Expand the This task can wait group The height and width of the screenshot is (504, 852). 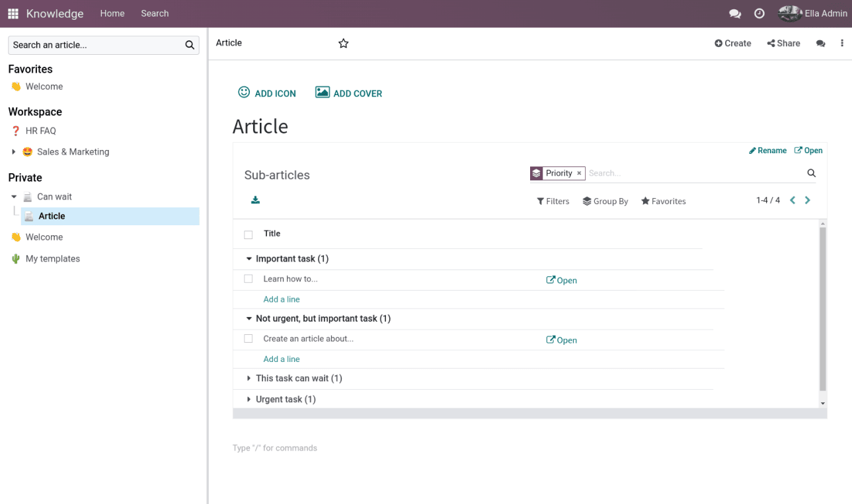pos(294,378)
